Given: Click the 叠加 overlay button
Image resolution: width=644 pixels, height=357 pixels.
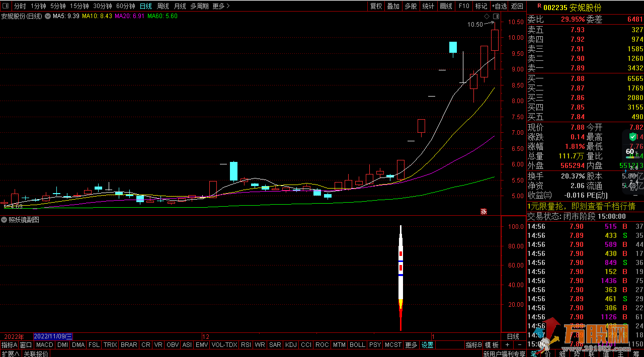Looking at the screenshot, I should coord(393,6).
